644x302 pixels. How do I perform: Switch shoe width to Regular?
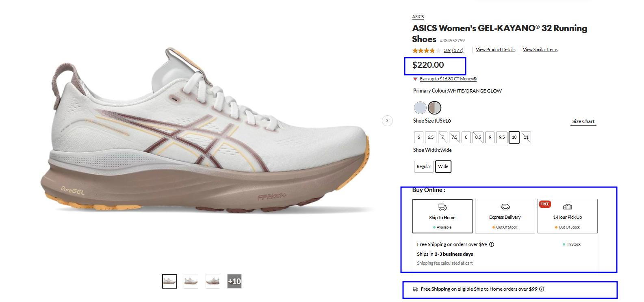423,166
